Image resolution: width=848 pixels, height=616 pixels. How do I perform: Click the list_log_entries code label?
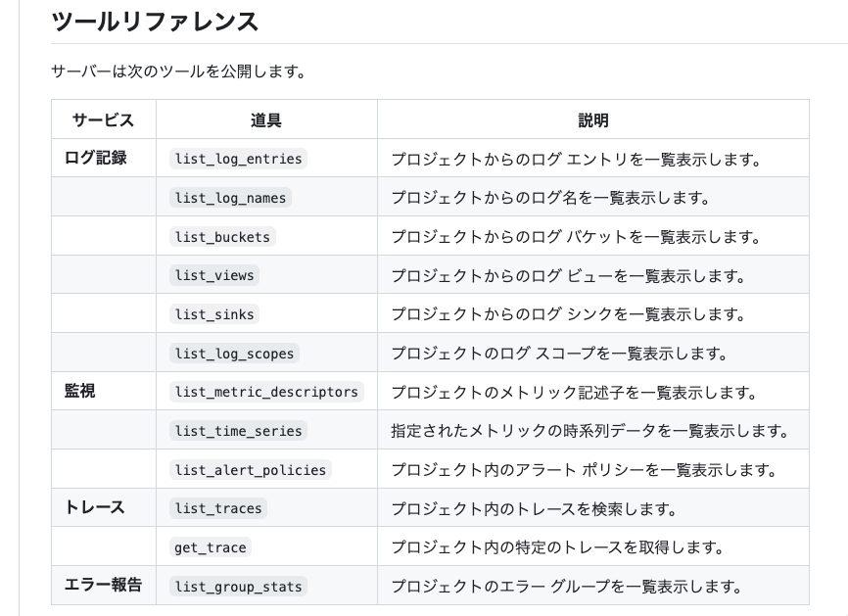238,159
